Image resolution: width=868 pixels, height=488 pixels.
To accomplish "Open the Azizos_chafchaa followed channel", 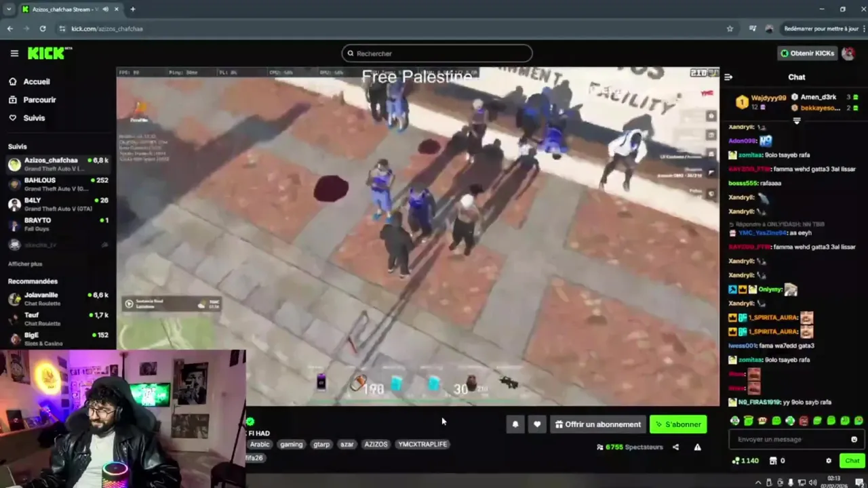I will coord(58,164).
